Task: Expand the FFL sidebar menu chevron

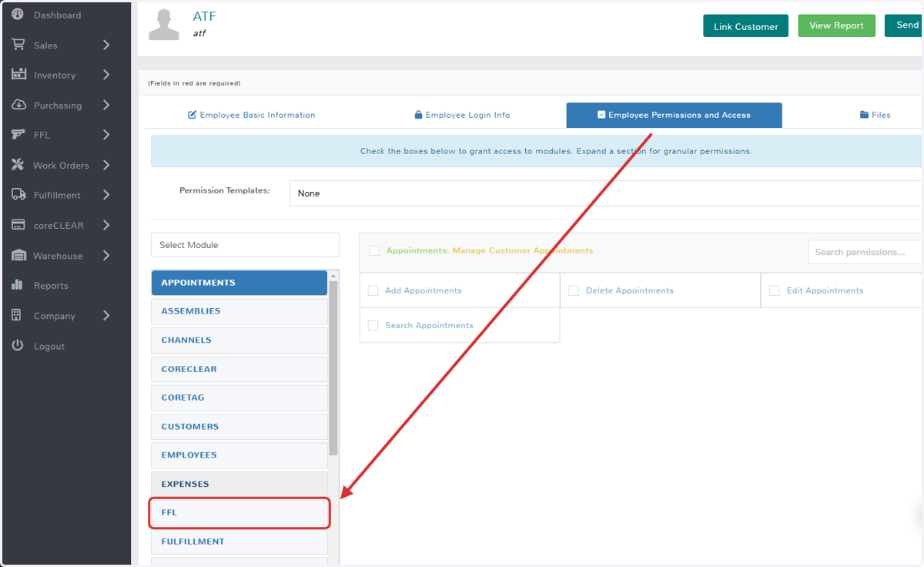Action: coord(106,135)
